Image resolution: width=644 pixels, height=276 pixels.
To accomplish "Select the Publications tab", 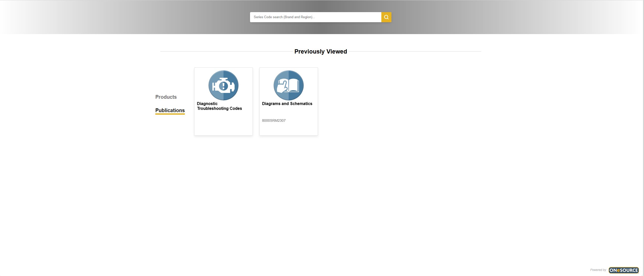I will [170, 110].
